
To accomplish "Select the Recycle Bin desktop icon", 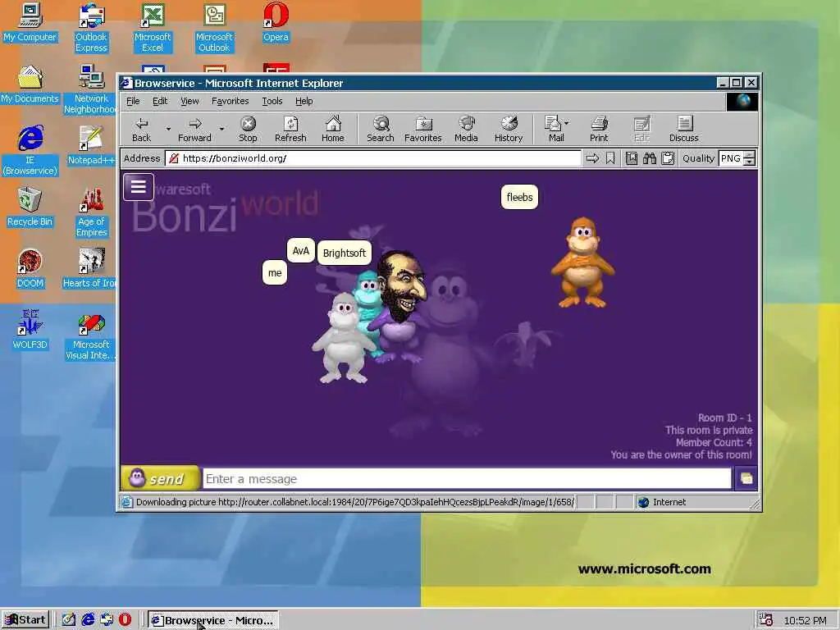I will [x=30, y=208].
